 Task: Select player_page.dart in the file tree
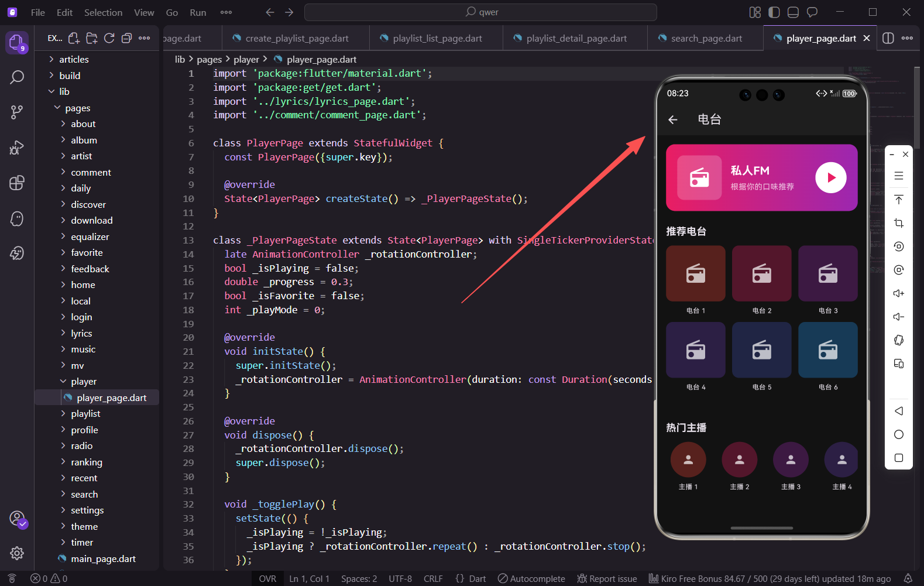click(97, 397)
